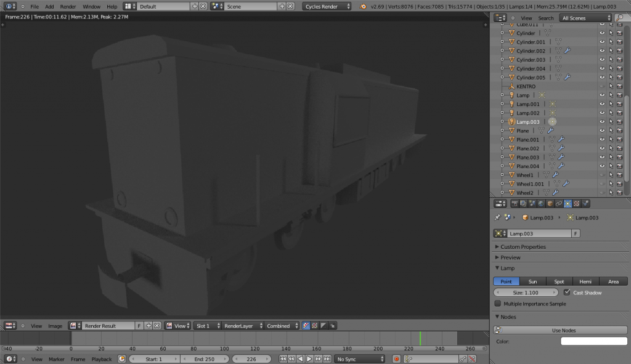Image resolution: width=631 pixels, height=364 pixels.
Task: Open the RenderLayer selection dropdown
Action: (242, 326)
